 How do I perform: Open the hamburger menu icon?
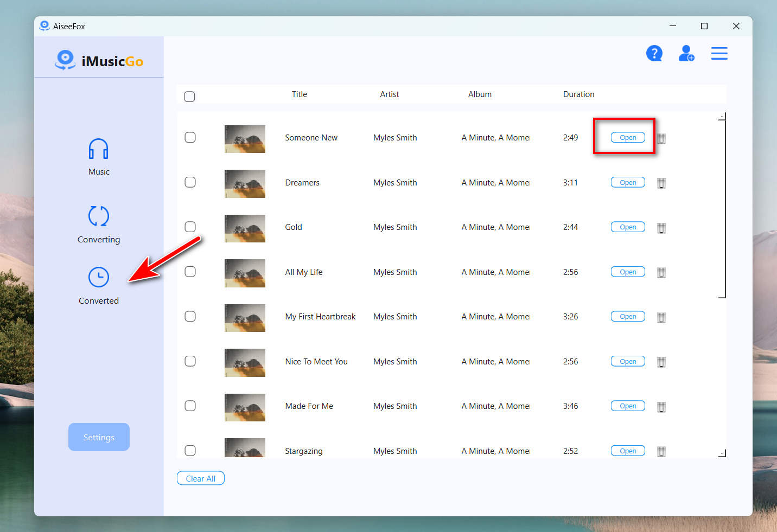(719, 53)
